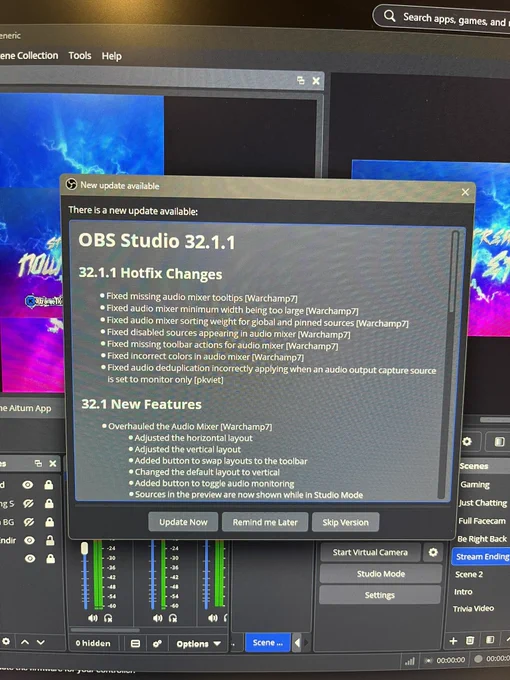Toggle monitoring headphone icon on first mixer channel
Image resolution: width=510 pixels, height=680 pixels.
(x=108, y=618)
